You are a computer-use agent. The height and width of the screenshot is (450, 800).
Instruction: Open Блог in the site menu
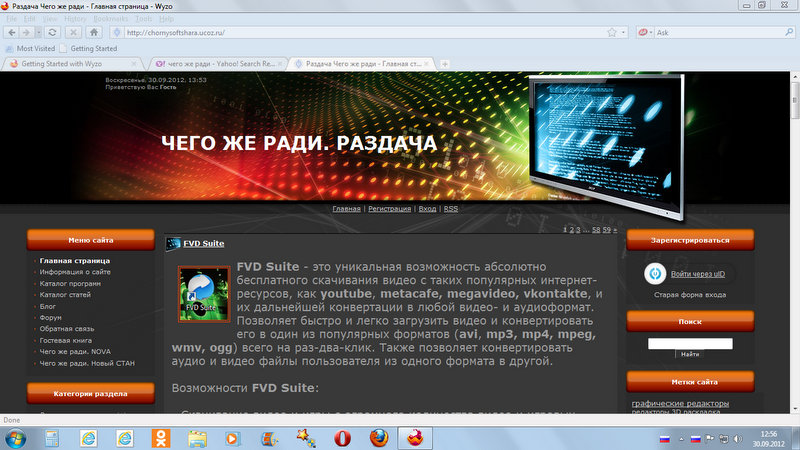(47, 306)
